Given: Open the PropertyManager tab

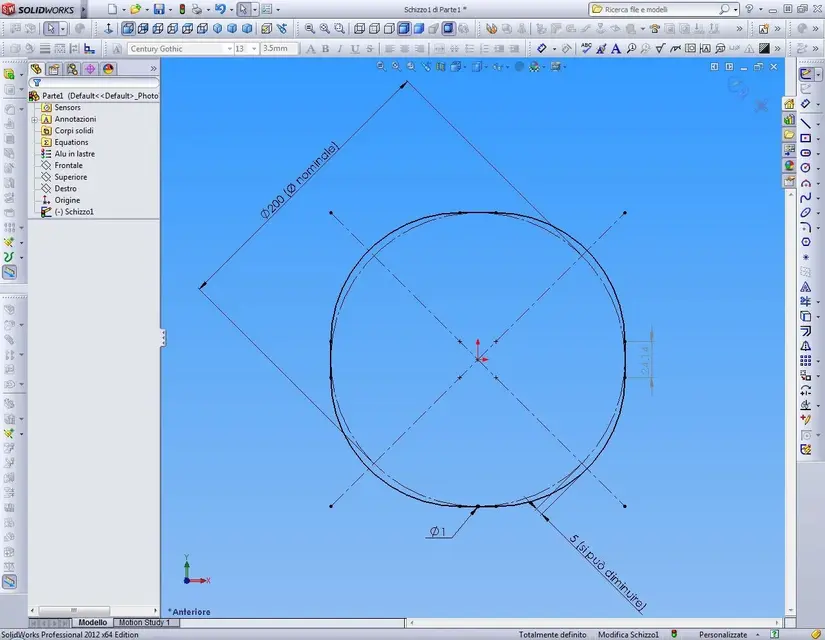Looking at the screenshot, I should (54, 69).
